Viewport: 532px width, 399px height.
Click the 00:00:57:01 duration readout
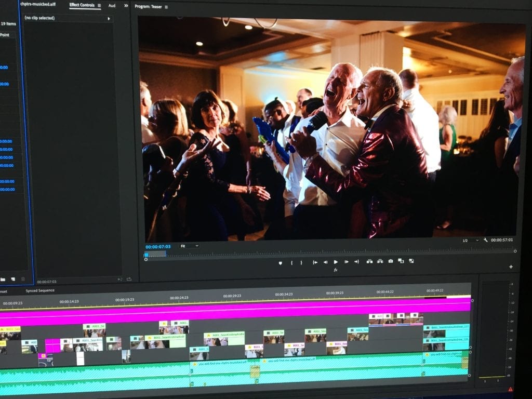[x=502, y=240]
